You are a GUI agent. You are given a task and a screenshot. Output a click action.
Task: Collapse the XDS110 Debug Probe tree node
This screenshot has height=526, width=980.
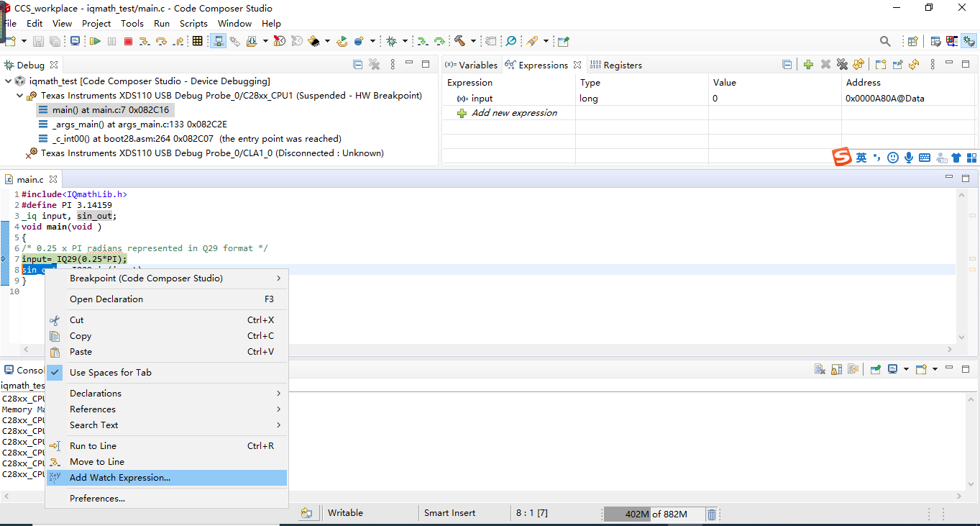coord(19,95)
